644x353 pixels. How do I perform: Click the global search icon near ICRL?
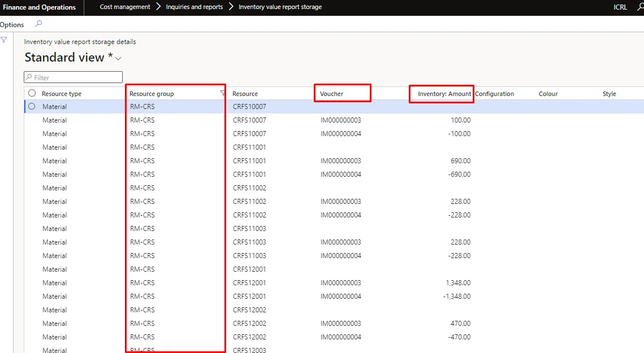[x=640, y=7]
